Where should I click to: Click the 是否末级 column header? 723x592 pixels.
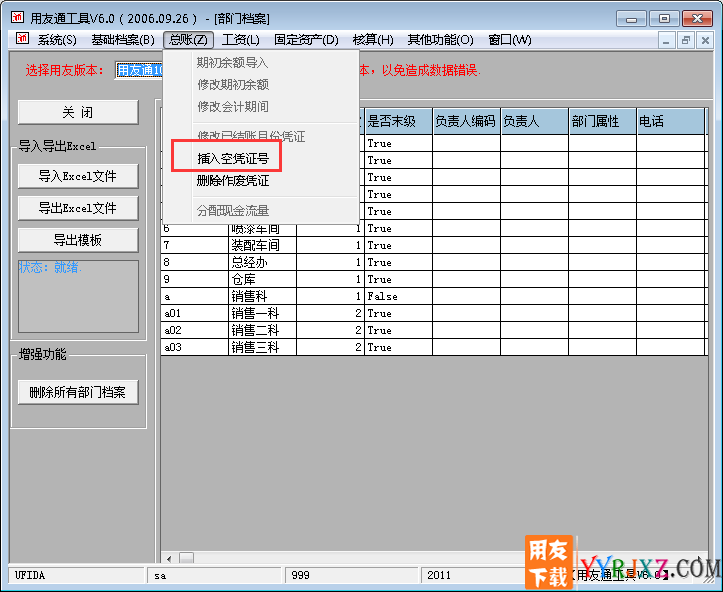(x=398, y=122)
